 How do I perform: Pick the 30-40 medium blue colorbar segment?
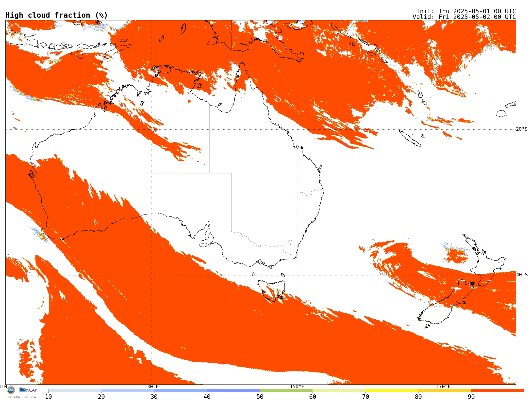pyautogui.click(x=181, y=391)
